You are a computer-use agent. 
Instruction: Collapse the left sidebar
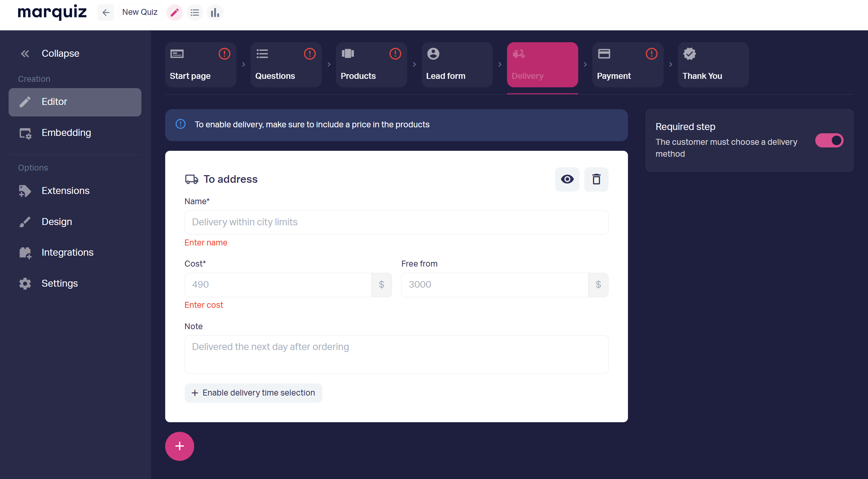(x=49, y=53)
